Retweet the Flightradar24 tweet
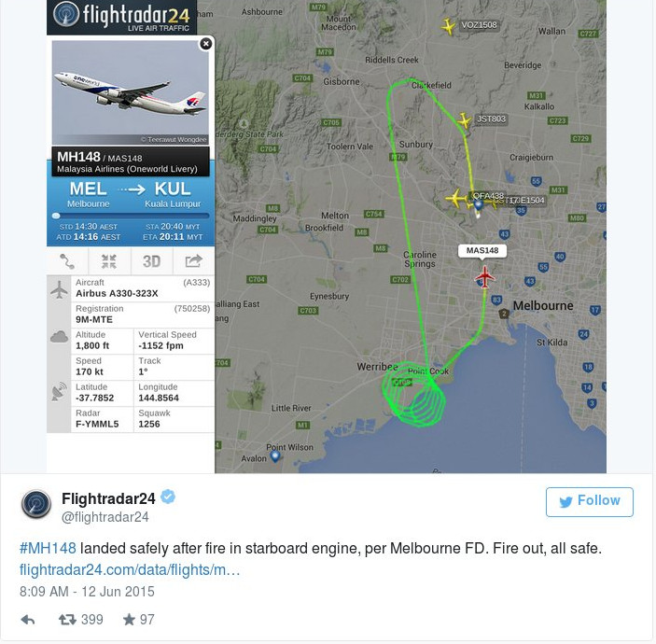 68,619
